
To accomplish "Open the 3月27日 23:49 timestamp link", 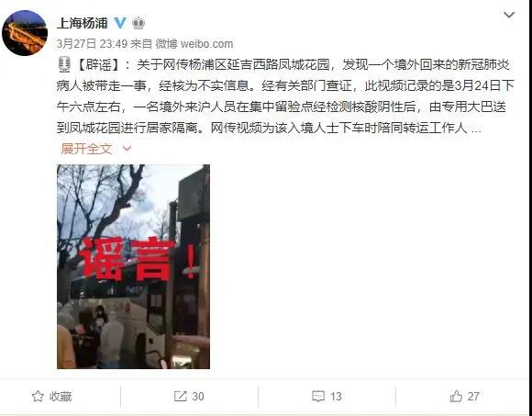I will 92,44.
